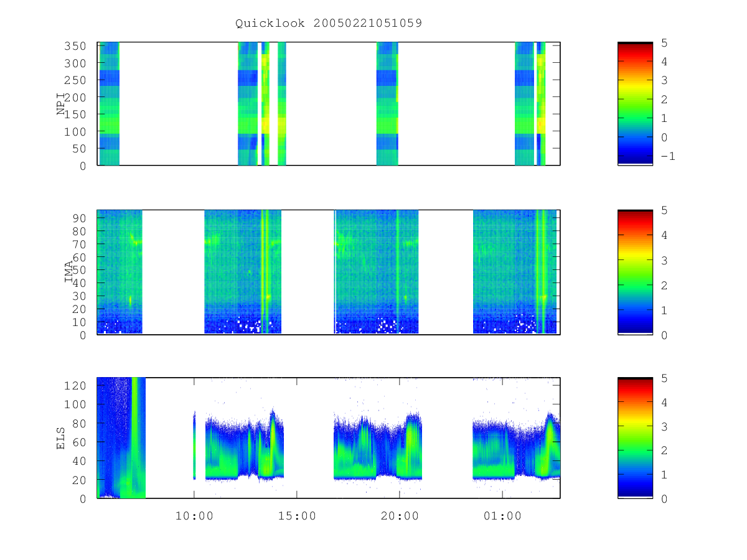Select the 15:00 time tick label
Image resolution: width=747 pixels, height=560 pixels.
click(x=297, y=516)
